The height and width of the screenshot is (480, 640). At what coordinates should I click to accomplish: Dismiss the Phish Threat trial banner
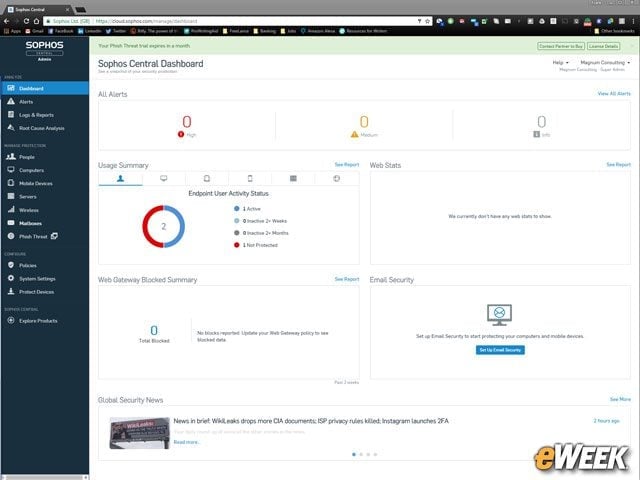point(632,46)
